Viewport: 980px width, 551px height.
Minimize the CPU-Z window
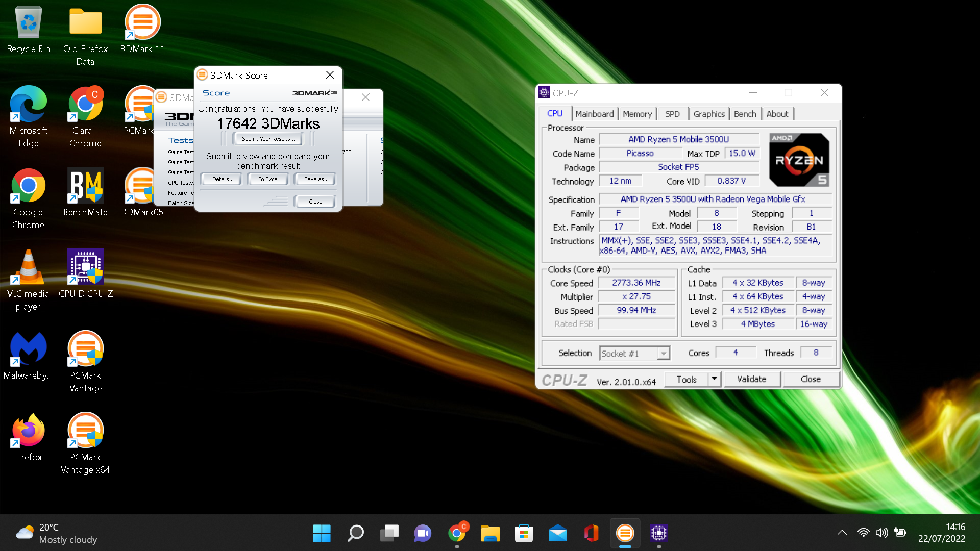[x=753, y=93]
